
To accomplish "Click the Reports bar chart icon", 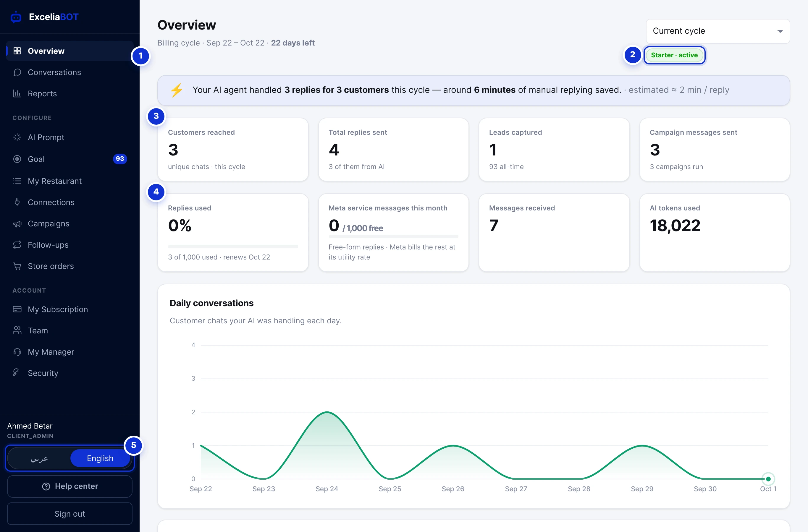I will [17, 93].
